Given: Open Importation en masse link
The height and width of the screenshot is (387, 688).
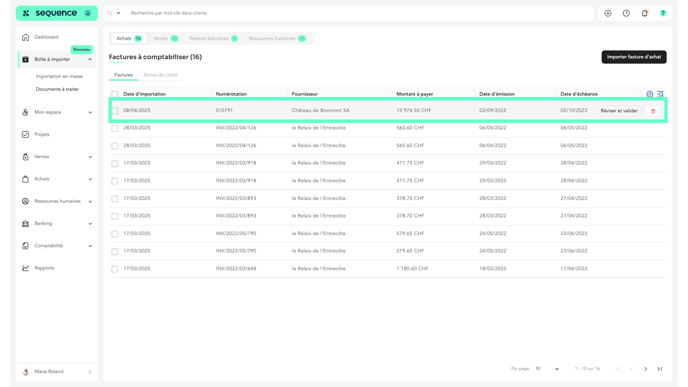Looking at the screenshot, I should pyautogui.click(x=59, y=76).
